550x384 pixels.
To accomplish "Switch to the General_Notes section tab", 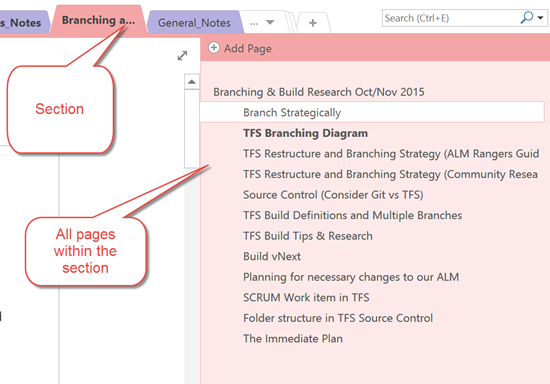I will tap(194, 23).
